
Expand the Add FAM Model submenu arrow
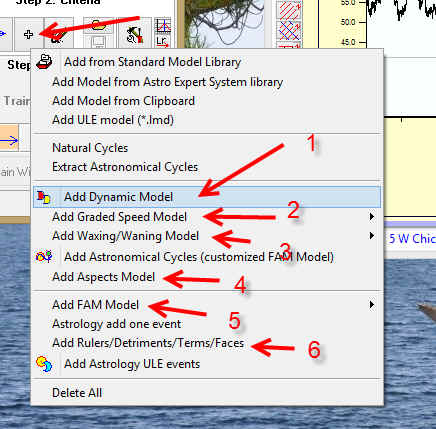[372, 305]
